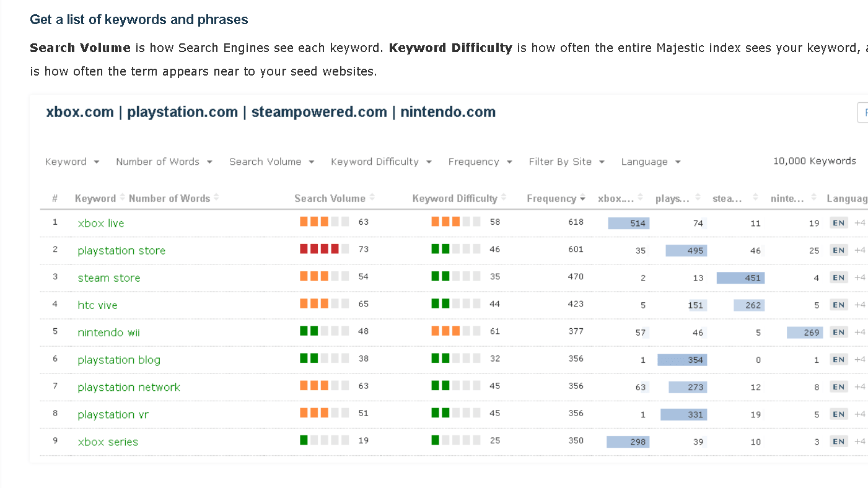Click the Search Volume bars for xbox live
This screenshot has width=868, height=488.
[322, 221]
